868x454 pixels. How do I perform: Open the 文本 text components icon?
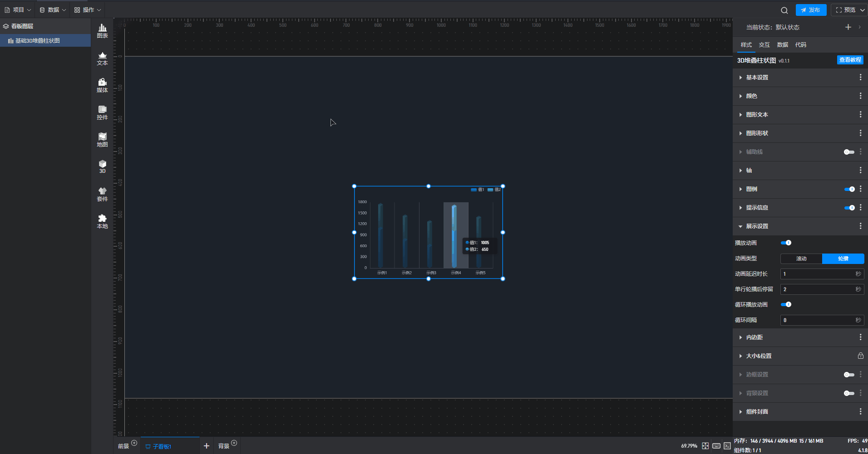[x=102, y=58]
